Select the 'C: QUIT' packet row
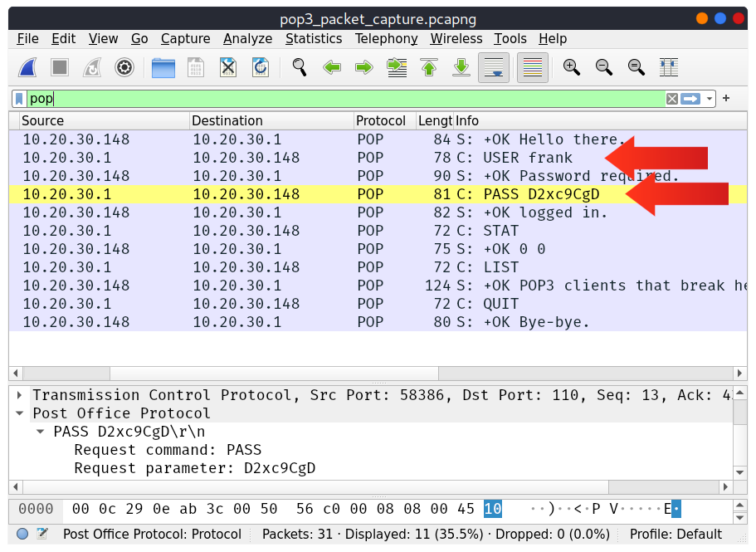 [378, 304]
